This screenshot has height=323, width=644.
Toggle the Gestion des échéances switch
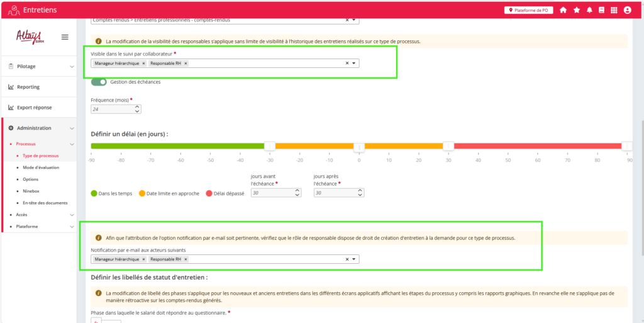click(x=99, y=82)
